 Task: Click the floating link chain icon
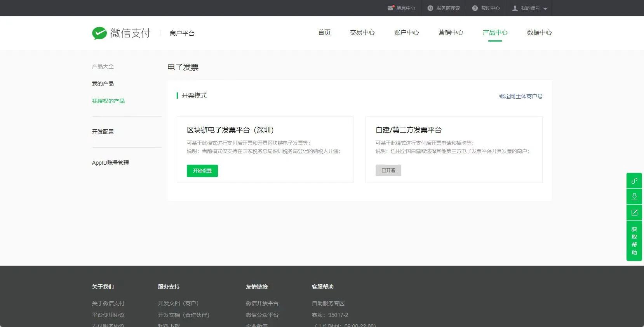point(634,181)
